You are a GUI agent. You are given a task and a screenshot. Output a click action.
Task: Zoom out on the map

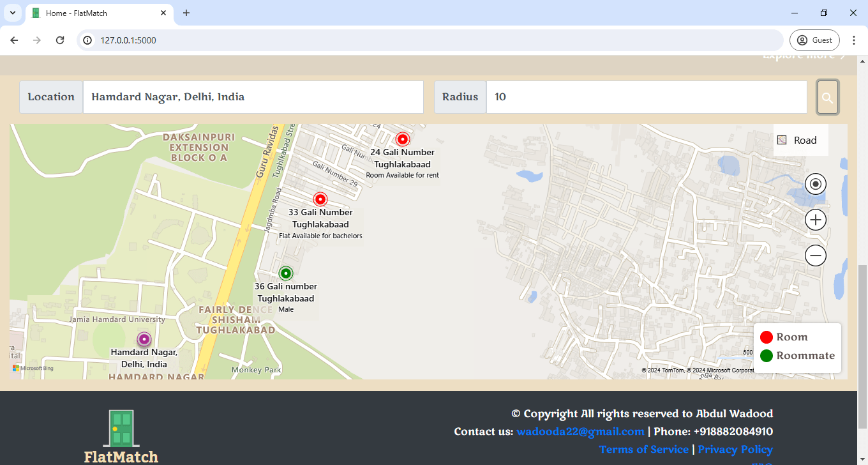coord(816,255)
